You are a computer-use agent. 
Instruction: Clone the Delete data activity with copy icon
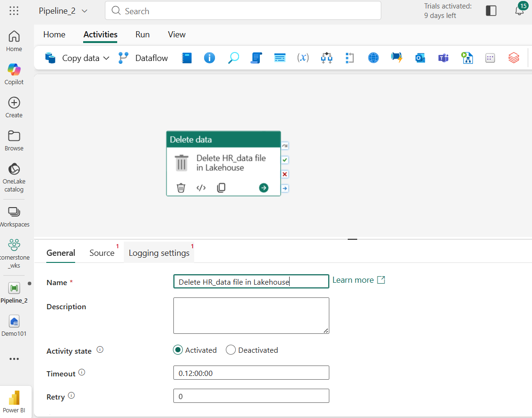click(221, 188)
